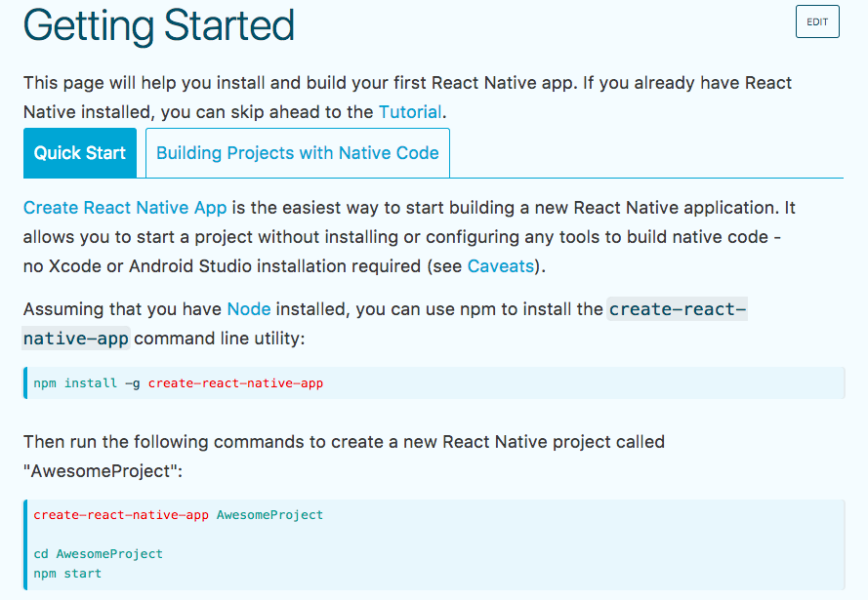
Task: Select the Quick Start tab
Action: coord(80,153)
